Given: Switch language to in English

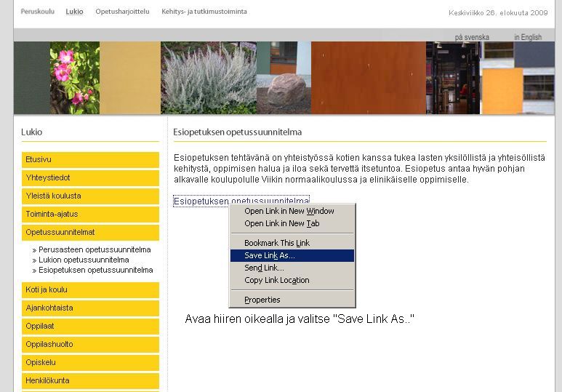Looking at the screenshot, I should click(528, 37).
